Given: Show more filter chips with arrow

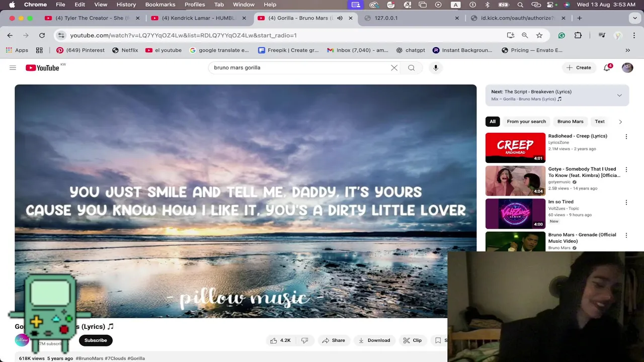Looking at the screenshot, I should pos(620,122).
